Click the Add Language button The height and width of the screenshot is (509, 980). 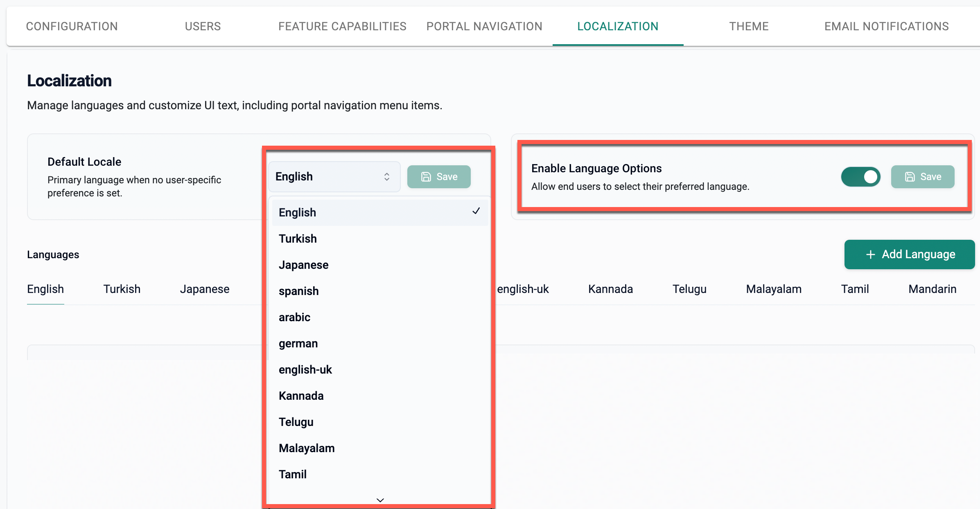[x=909, y=254]
